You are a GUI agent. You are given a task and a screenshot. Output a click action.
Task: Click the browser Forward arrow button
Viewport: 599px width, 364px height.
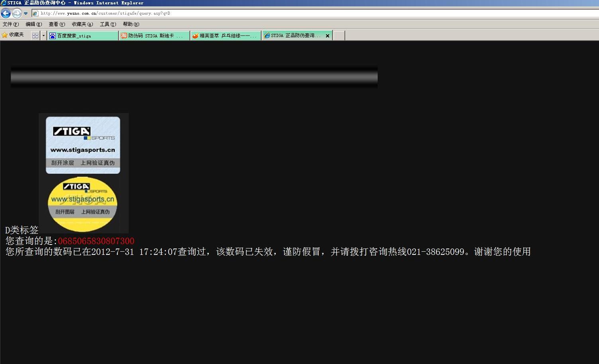pos(16,14)
